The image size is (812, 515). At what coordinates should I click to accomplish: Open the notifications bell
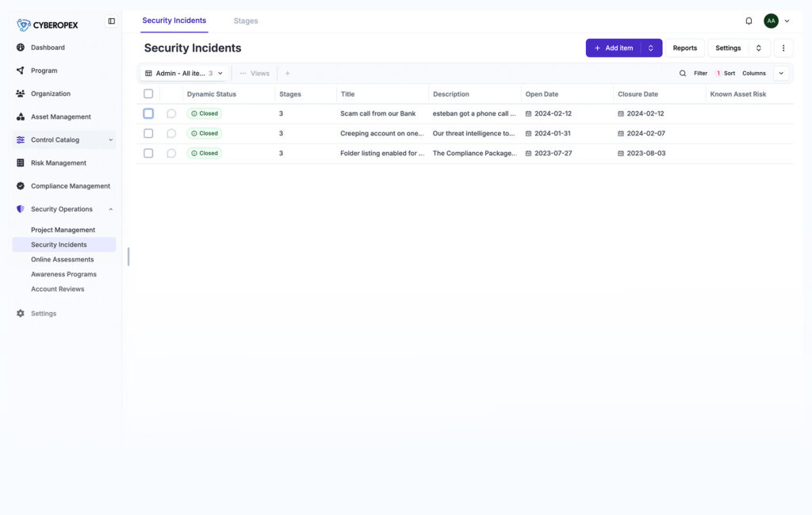(x=749, y=21)
